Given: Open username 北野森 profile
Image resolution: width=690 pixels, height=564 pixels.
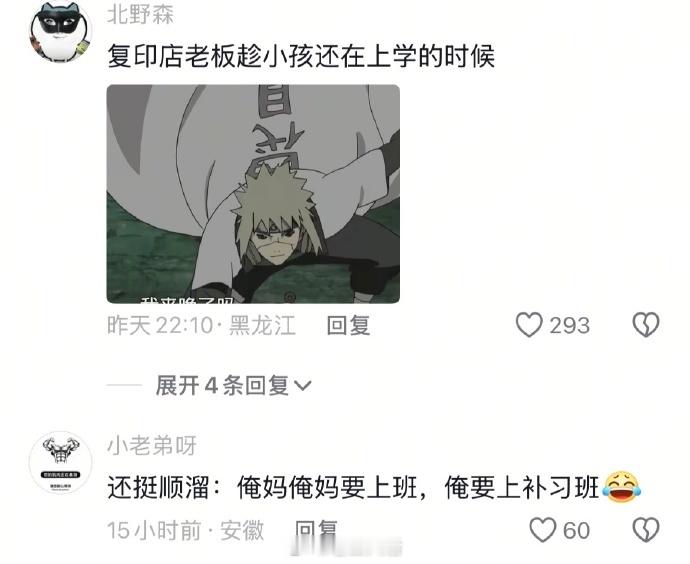Looking at the screenshot, I should 141,15.
